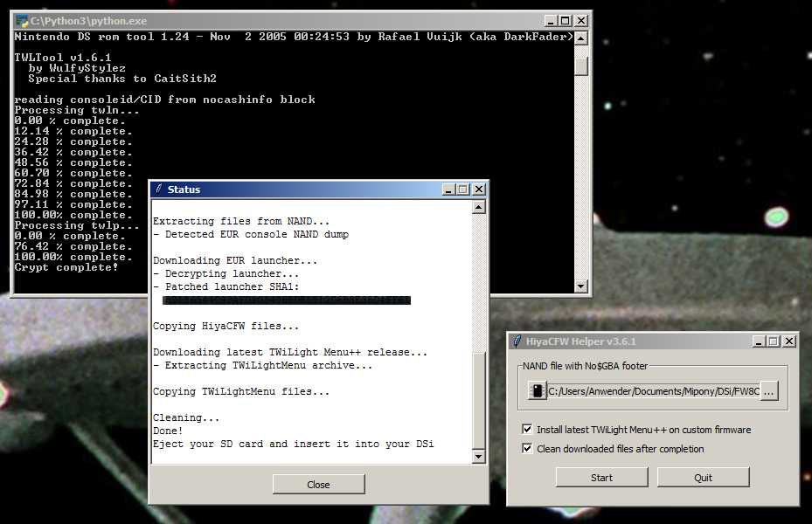The height and width of the screenshot is (524, 812).
Task: Click '76.42 % complete.' console line
Action: 73,246
